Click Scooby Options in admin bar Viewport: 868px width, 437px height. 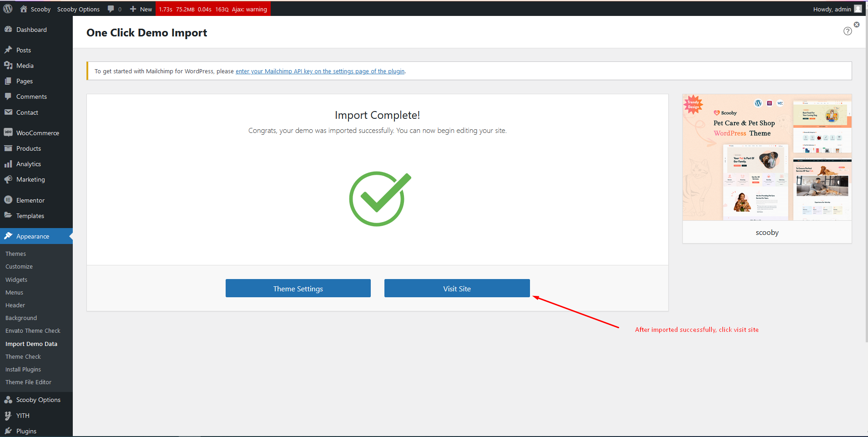click(78, 9)
